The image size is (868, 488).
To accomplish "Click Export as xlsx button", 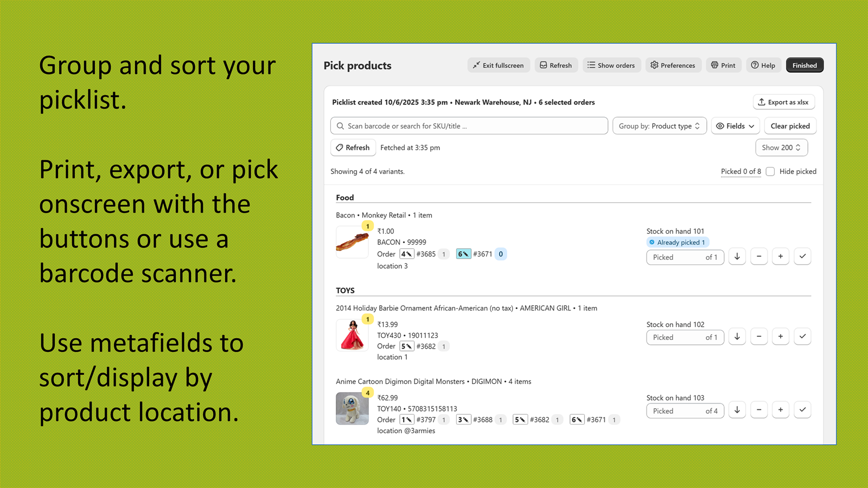I will click(783, 102).
